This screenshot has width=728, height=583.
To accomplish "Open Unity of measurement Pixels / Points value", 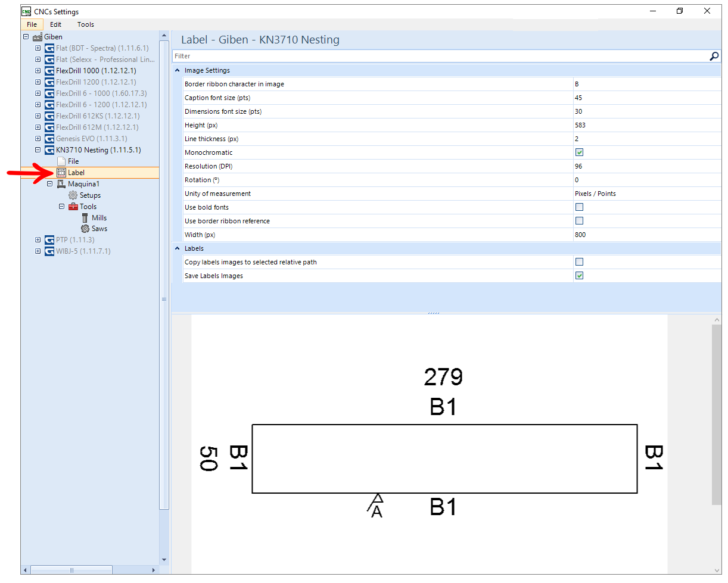I will click(x=647, y=194).
